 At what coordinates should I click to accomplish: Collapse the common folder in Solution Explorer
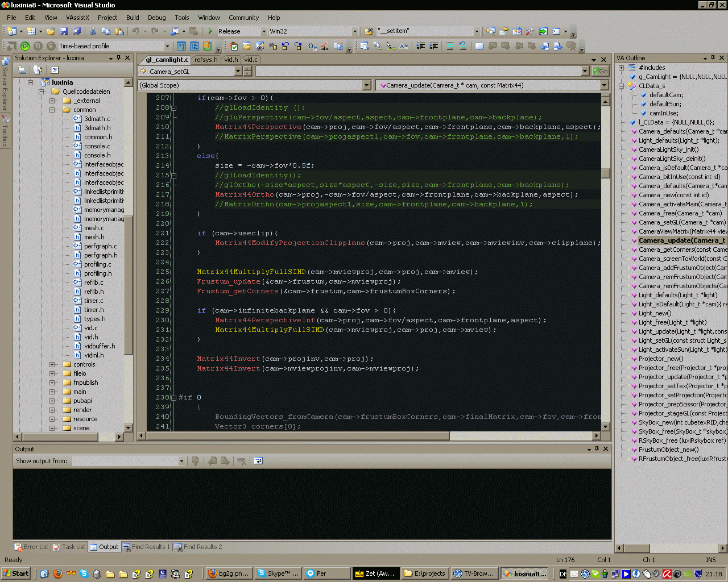tap(52, 110)
